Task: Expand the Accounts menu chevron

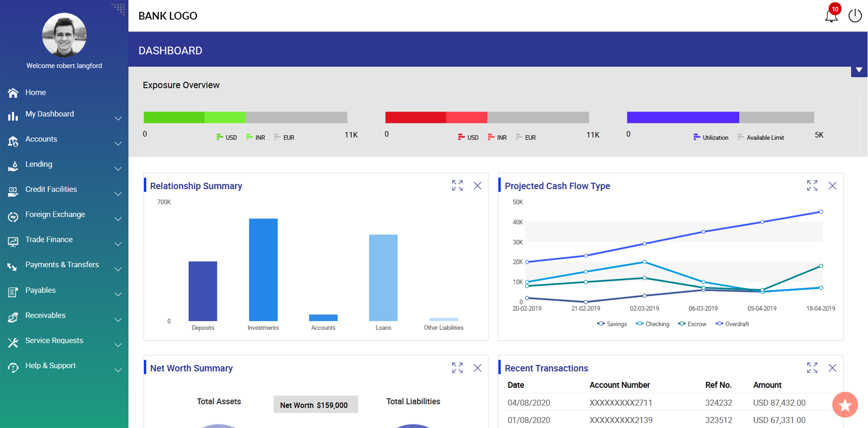Action: click(118, 144)
